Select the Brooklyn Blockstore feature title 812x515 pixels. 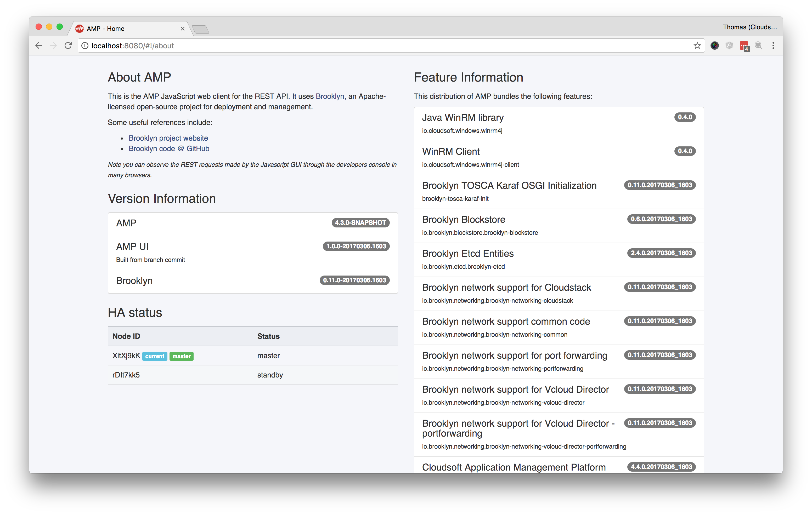pyautogui.click(x=463, y=220)
